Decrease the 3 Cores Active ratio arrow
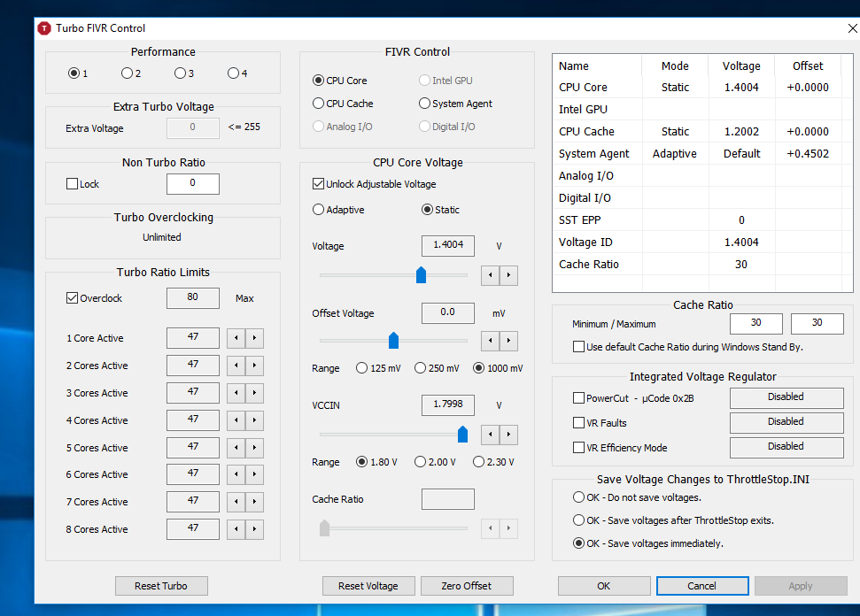 pos(236,393)
